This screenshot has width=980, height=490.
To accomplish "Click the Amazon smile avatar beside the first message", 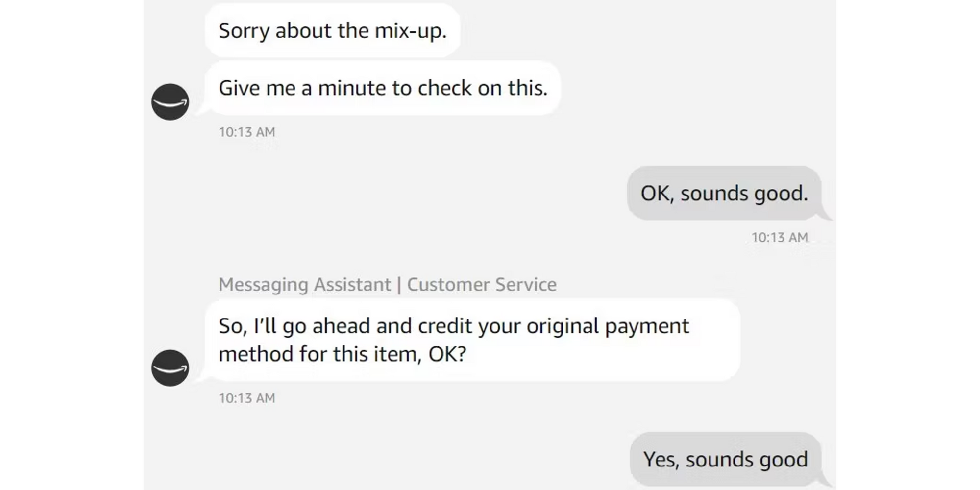I will (170, 101).
